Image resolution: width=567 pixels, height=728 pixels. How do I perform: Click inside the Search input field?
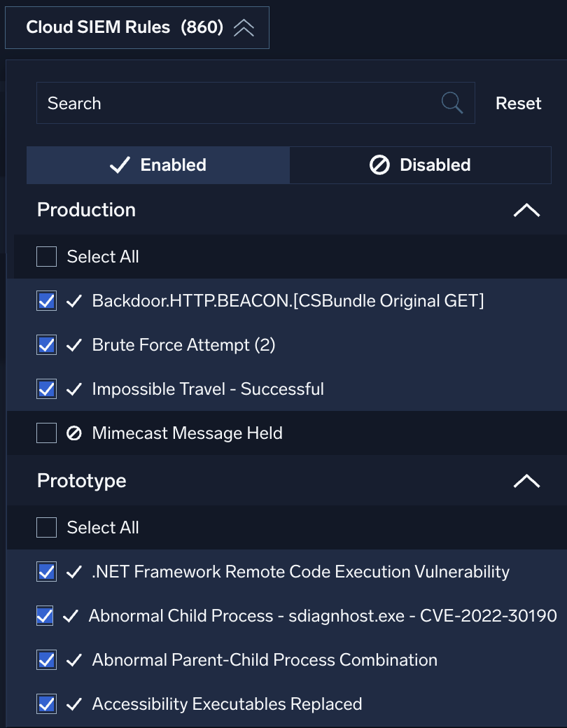click(x=210, y=103)
